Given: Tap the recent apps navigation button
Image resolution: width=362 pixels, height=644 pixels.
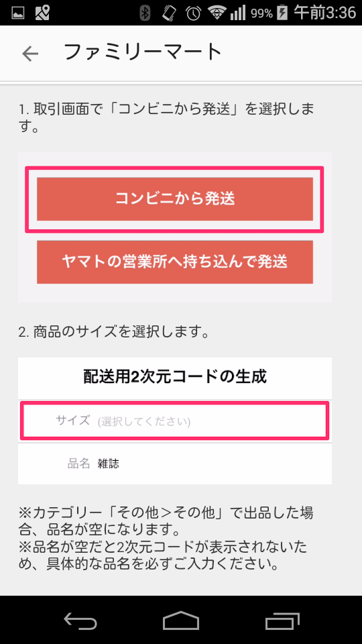Looking at the screenshot, I should click(x=282, y=620).
